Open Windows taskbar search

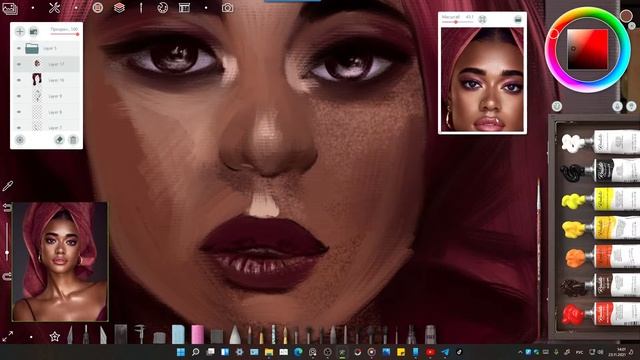[196, 352]
